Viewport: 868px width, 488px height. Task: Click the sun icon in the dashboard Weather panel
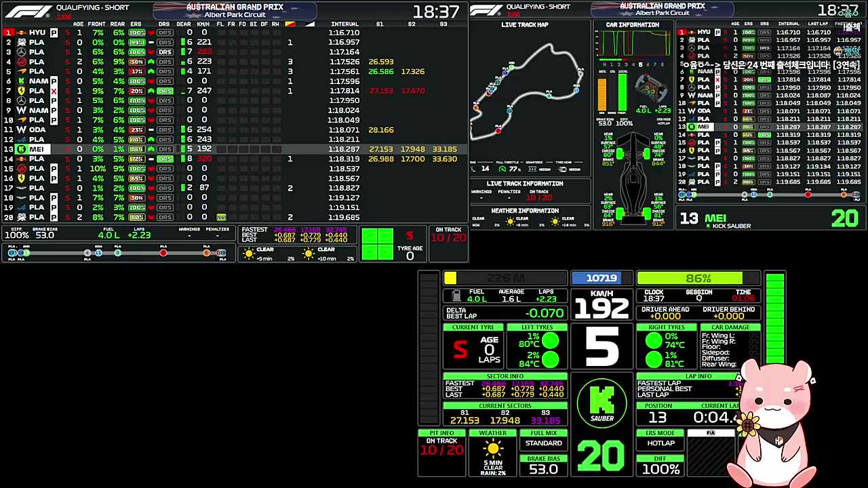tap(493, 449)
